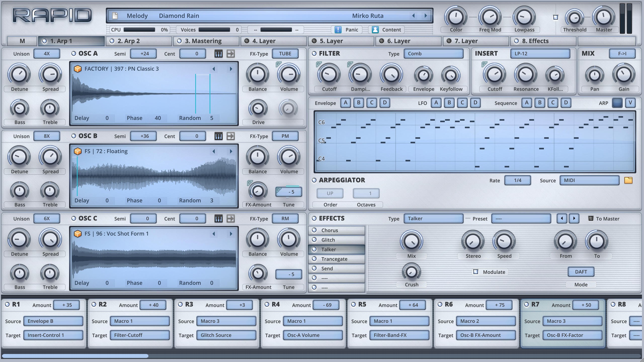
Task: Open Arpeggiator Rate 1/4 dropdown
Action: [517, 180]
